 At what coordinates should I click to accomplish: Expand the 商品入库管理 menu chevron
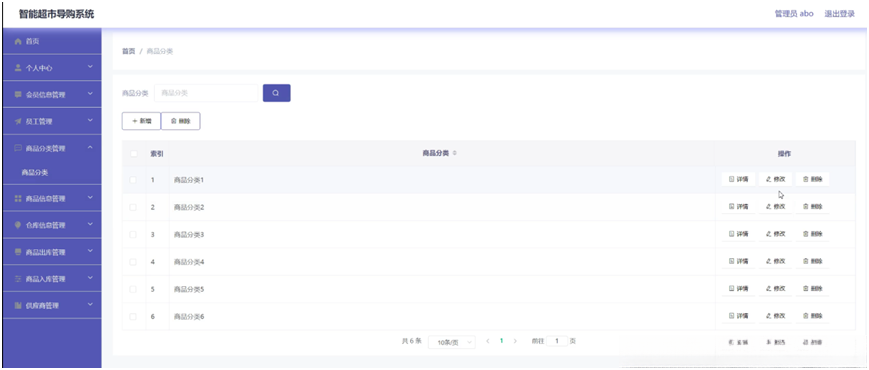click(90, 278)
